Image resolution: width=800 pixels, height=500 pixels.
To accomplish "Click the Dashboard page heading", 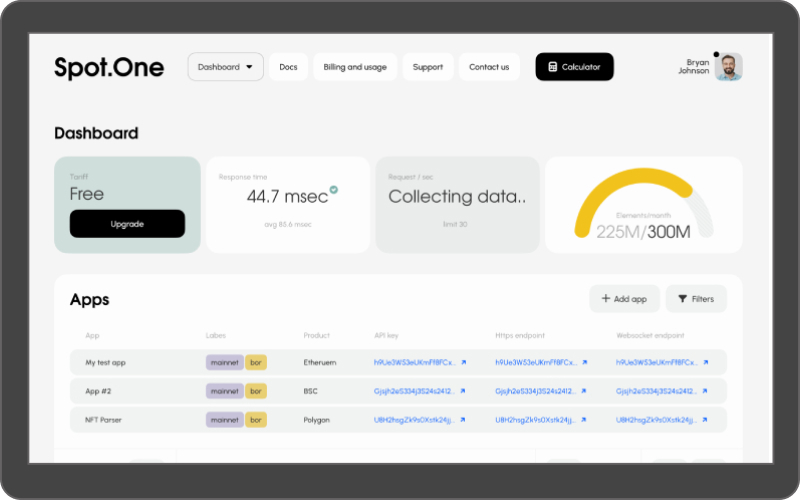I will 96,133.
